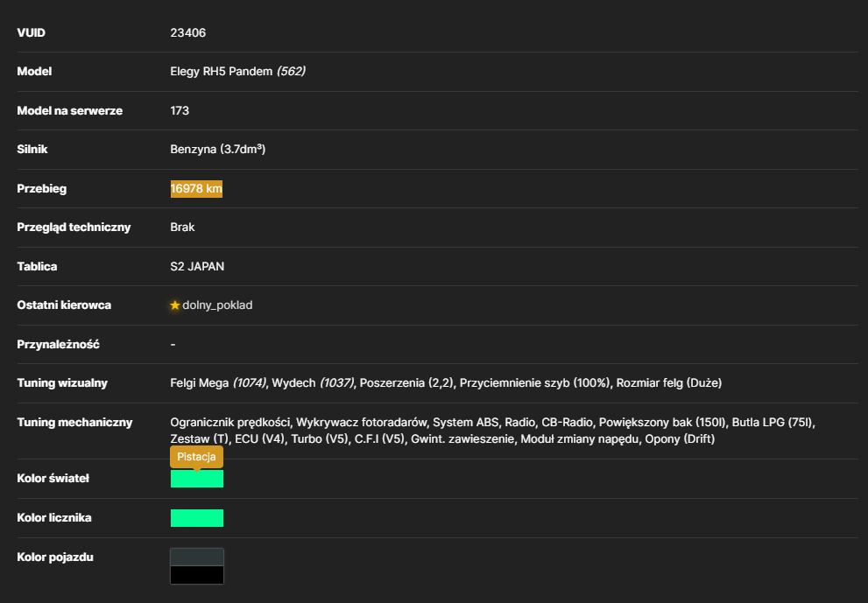Screen dimensions: 868x603
Task: Click the Wykrywacz fotoradarów tuning entry
Action: [x=362, y=423]
